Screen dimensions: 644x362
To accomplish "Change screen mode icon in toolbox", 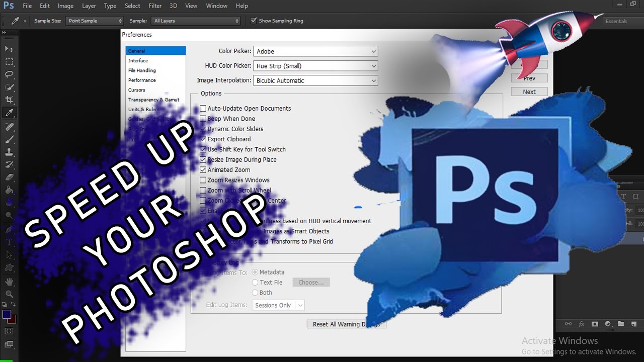I will click(x=9, y=344).
